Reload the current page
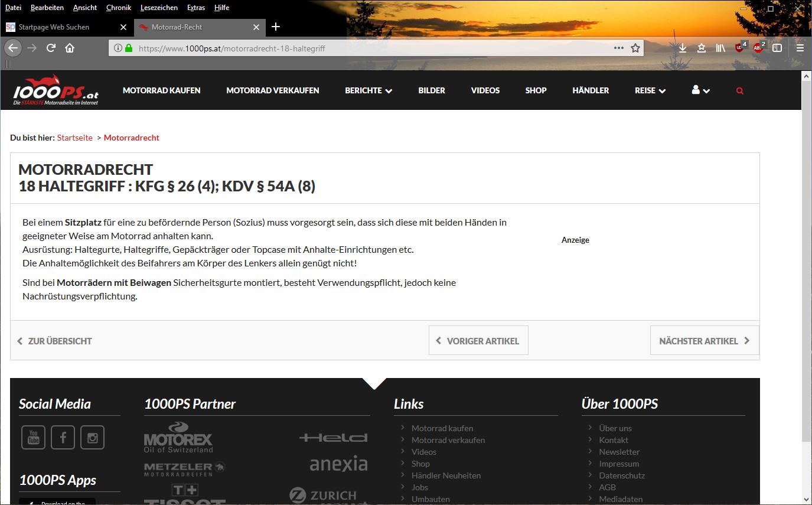The height and width of the screenshot is (505, 812). (x=51, y=48)
